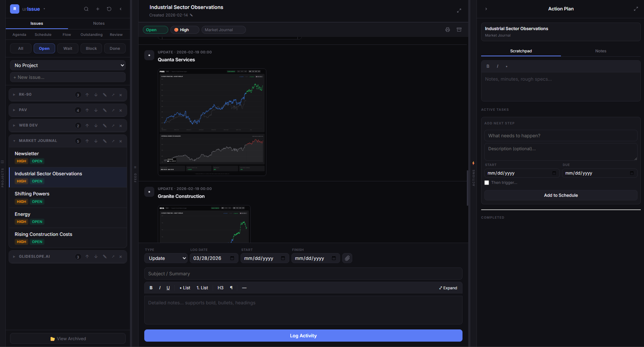Edit the MARKET JOURNAL project name
Image resolution: width=644 pixels, height=347 pixels.
pyautogui.click(x=105, y=141)
